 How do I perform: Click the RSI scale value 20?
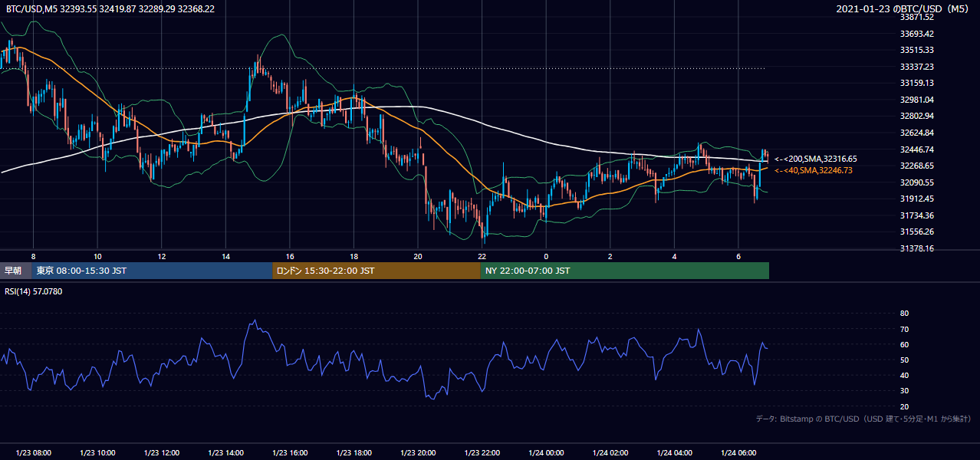click(904, 406)
